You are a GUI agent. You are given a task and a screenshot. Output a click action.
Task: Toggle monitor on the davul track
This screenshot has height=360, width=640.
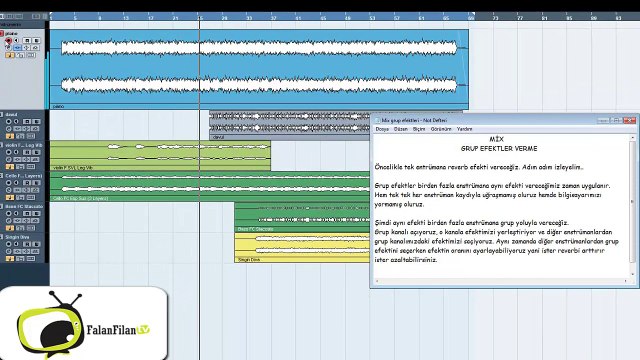pyautogui.click(x=16, y=121)
